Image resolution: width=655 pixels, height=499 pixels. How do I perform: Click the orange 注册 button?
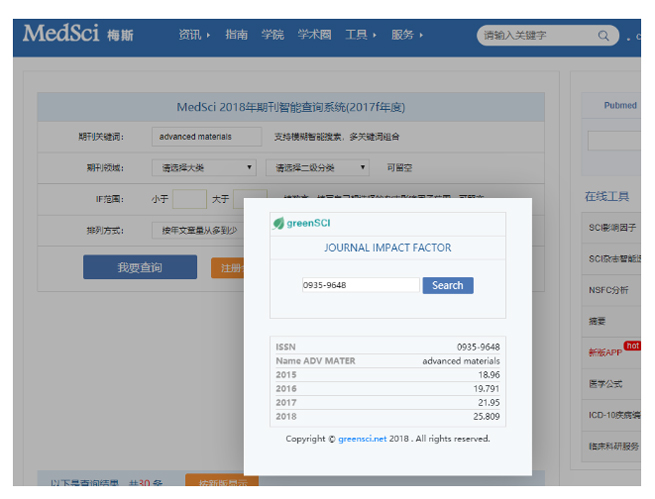click(228, 268)
